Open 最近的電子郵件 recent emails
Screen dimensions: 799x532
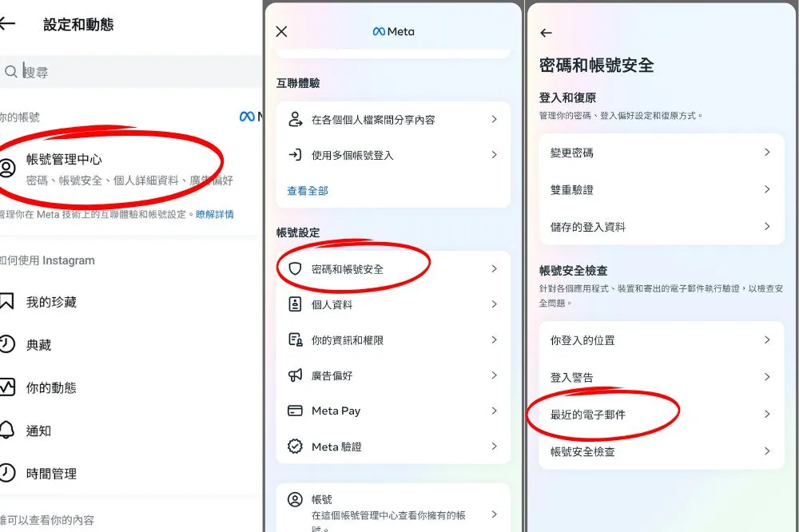[662, 415]
